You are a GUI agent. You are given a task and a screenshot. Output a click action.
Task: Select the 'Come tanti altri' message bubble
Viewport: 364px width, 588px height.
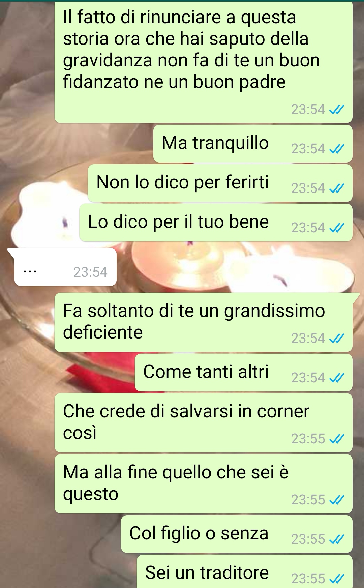(244, 373)
